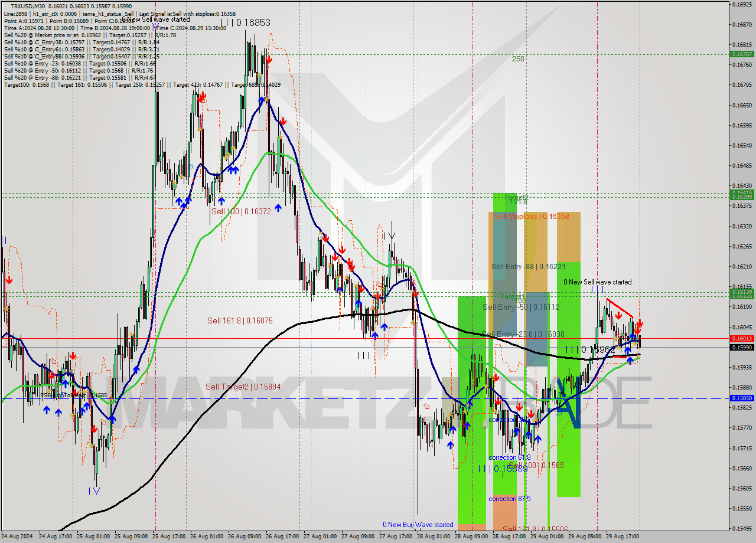Click the '| | | 0.16853' peak label
The width and height of the screenshot is (756, 543).
pos(246,22)
